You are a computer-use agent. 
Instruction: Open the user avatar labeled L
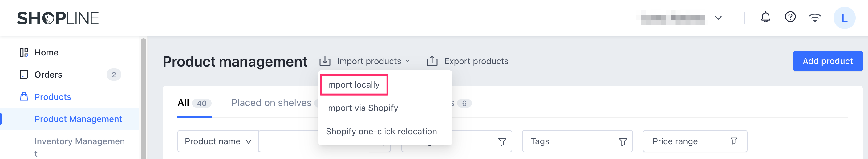click(x=844, y=18)
